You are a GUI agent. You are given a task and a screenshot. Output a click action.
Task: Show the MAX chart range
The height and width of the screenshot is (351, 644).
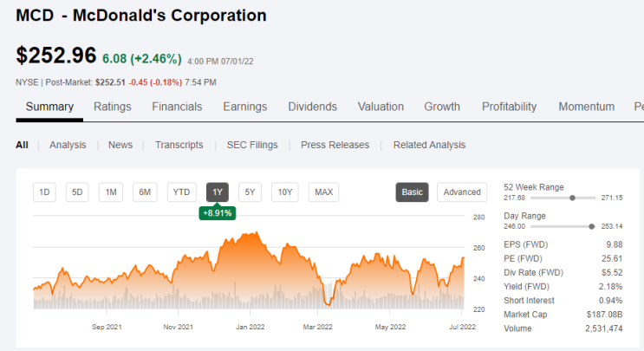click(x=323, y=192)
